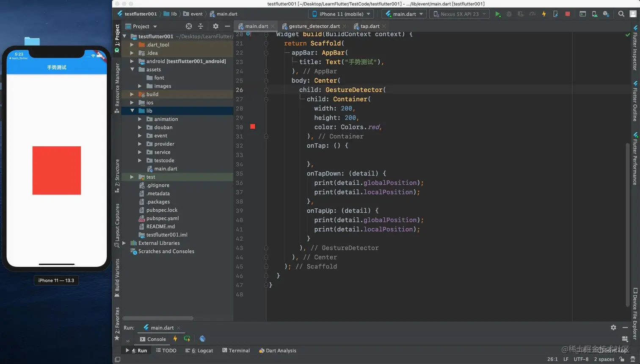Viewport: 640px width, 364px height.
Task: Expand the animation folder in project tree
Action: pyautogui.click(x=140, y=119)
